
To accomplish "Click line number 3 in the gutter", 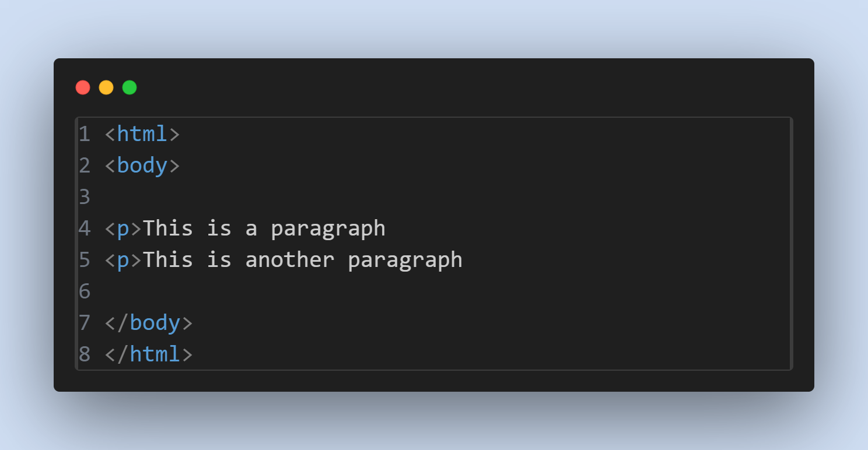I will [85, 197].
